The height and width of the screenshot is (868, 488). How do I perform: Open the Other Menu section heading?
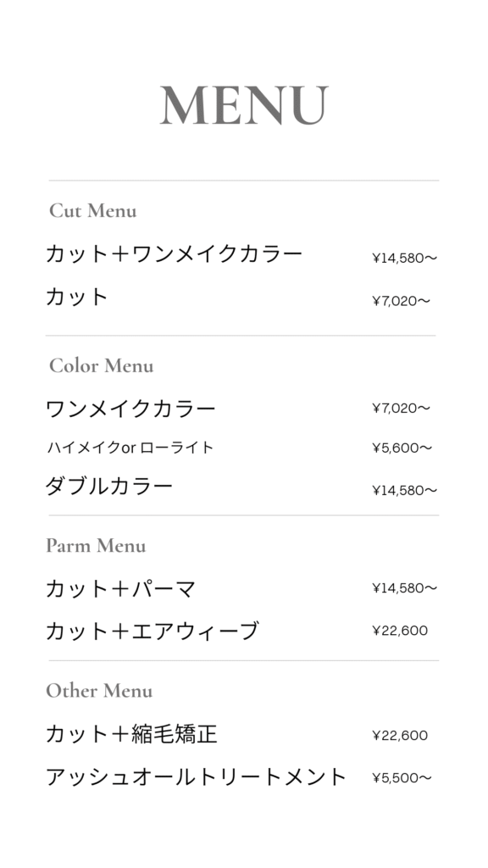99,690
